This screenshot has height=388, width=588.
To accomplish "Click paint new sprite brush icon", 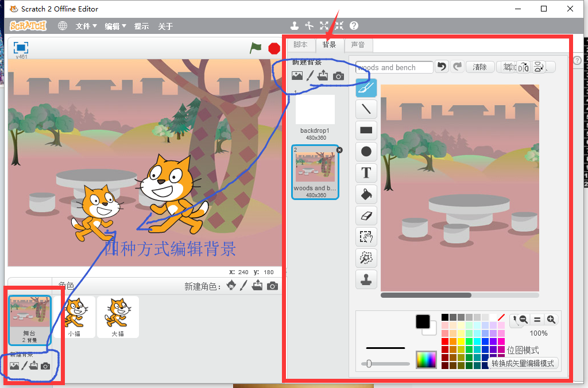I will tap(243, 286).
